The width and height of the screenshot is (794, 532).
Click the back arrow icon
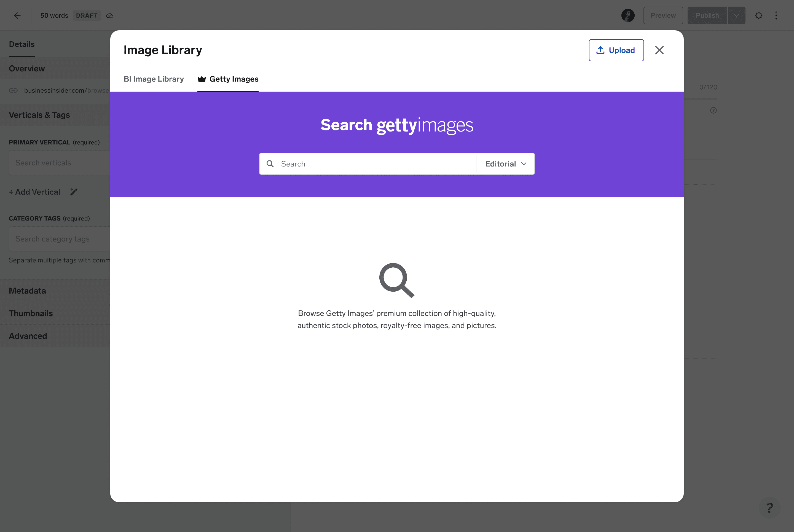pyautogui.click(x=18, y=15)
